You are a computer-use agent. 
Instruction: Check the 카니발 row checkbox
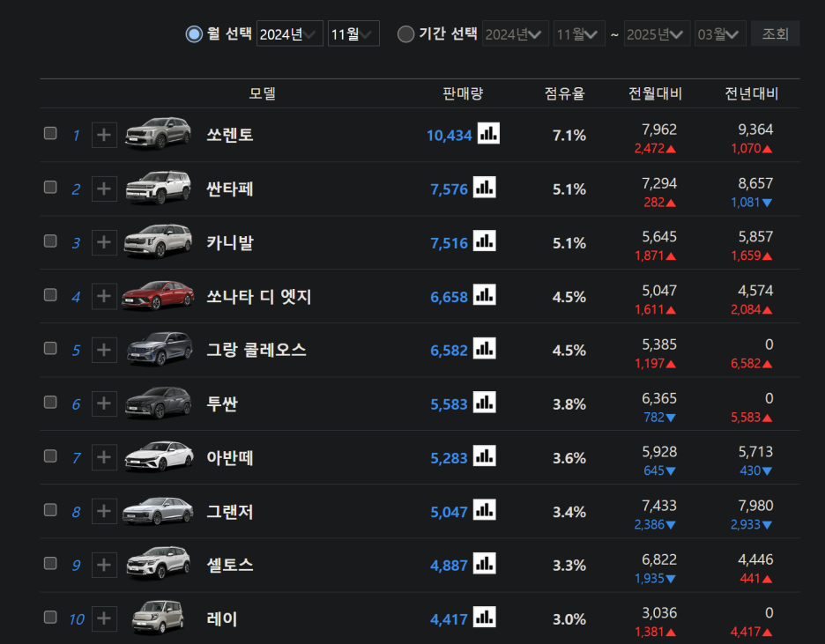[x=50, y=241]
